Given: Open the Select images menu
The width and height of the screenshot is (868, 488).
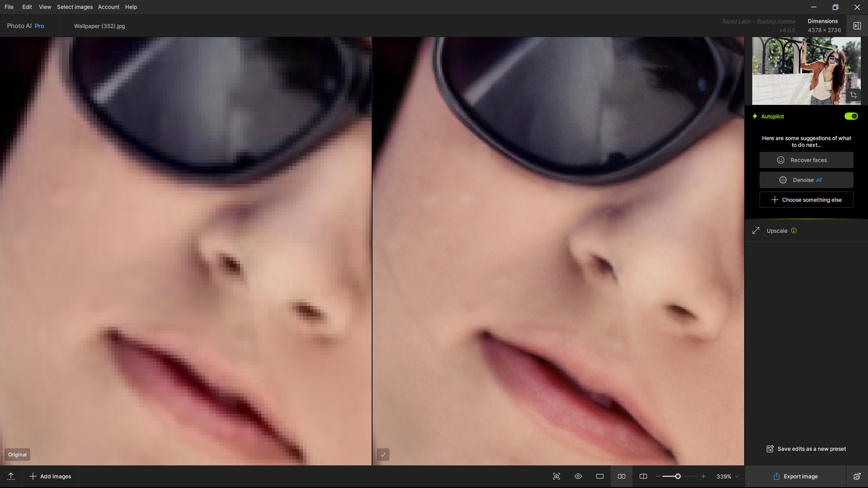Looking at the screenshot, I should 75,7.
